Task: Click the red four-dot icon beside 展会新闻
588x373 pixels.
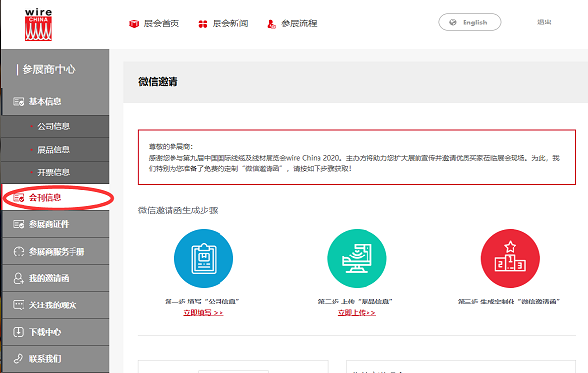Action: [x=203, y=23]
